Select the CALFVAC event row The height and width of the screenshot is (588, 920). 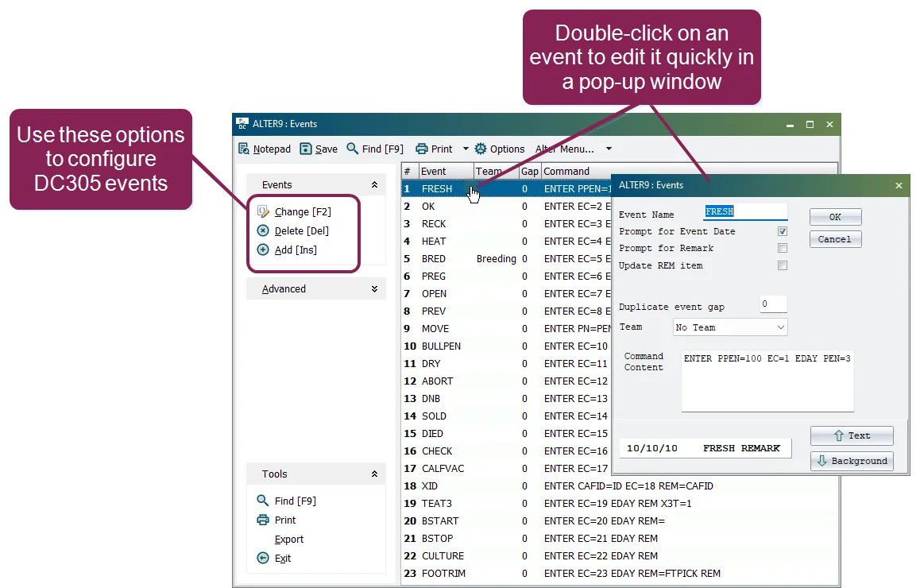[x=506, y=468]
